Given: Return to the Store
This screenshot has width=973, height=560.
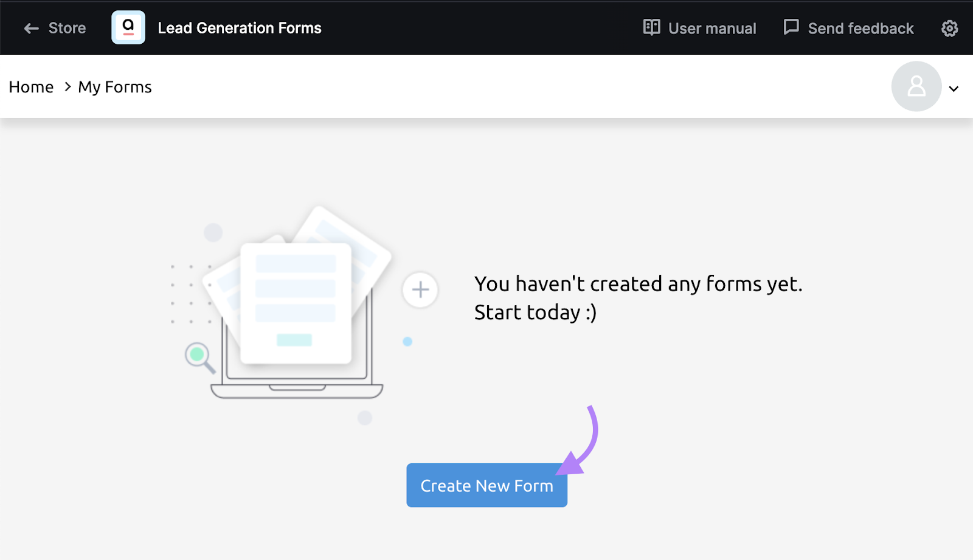Looking at the screenshot, I should point(67,28).
